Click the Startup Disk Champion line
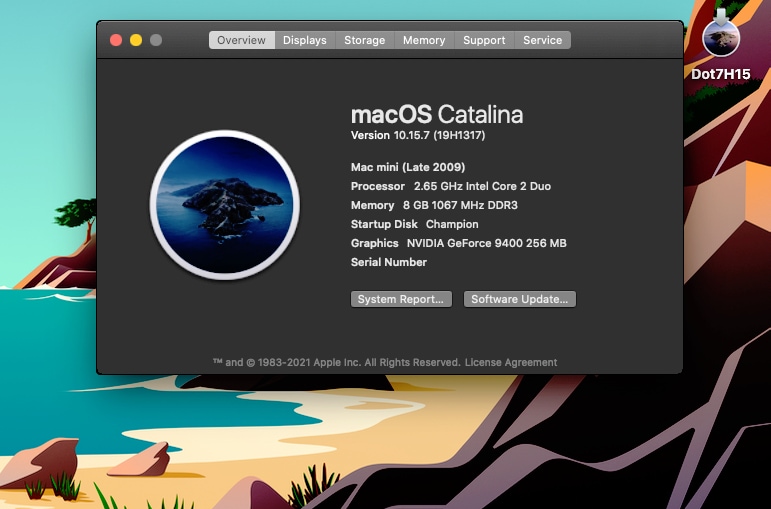The height and width of the screenshot is (509, 771). (415, 224)
